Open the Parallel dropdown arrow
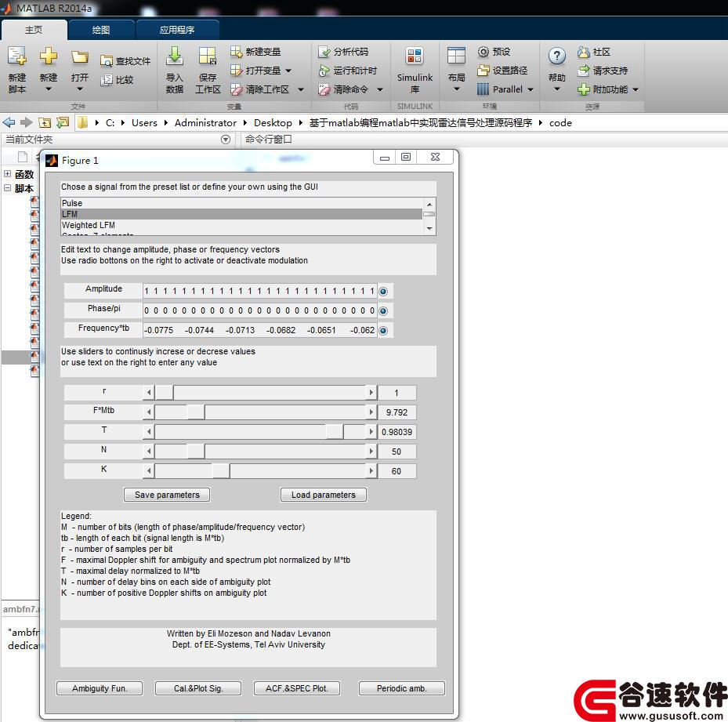 531,89
